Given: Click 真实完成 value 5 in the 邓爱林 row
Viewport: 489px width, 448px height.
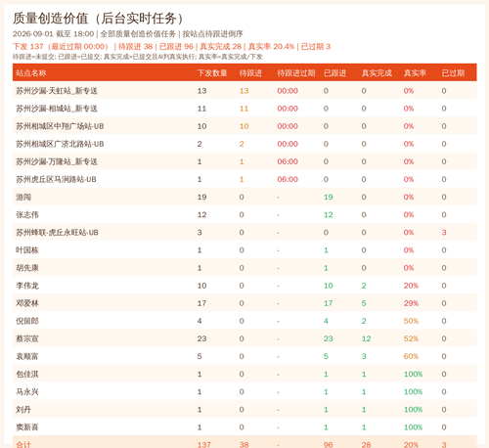Looking at the screenshot, I should click(364, 303).
